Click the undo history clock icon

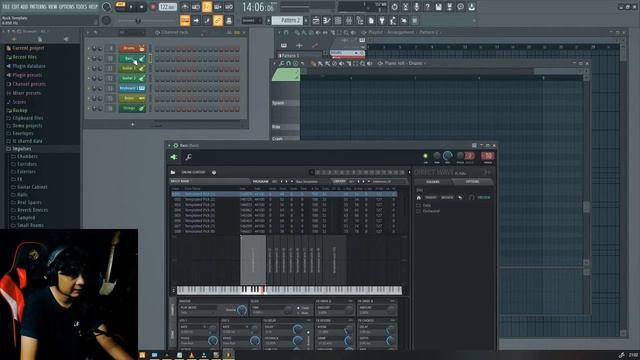pos(394,7)
